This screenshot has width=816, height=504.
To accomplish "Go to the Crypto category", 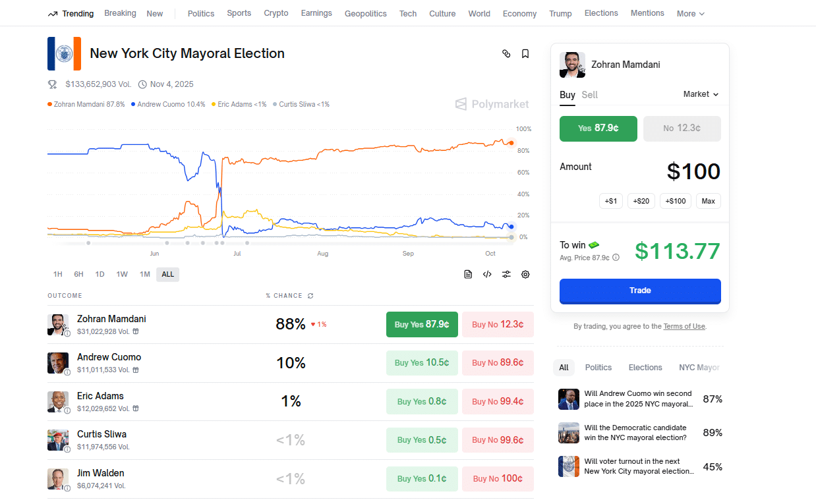I will (276, 13).
